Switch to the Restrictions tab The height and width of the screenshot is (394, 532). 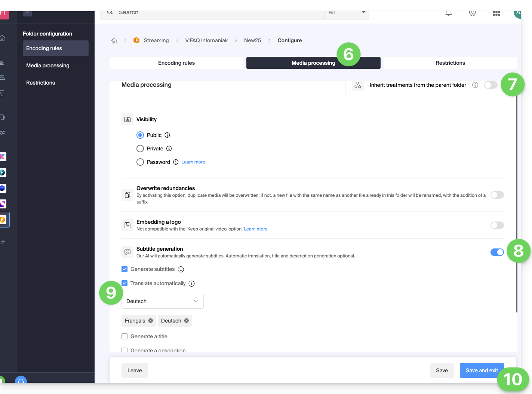450,63
